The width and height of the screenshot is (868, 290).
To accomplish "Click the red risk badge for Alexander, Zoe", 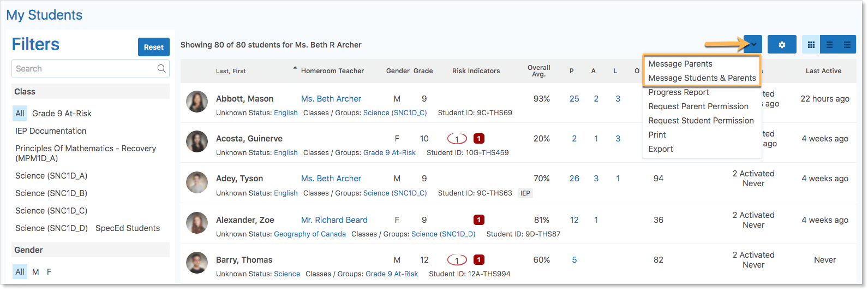I will coord(479,220).
